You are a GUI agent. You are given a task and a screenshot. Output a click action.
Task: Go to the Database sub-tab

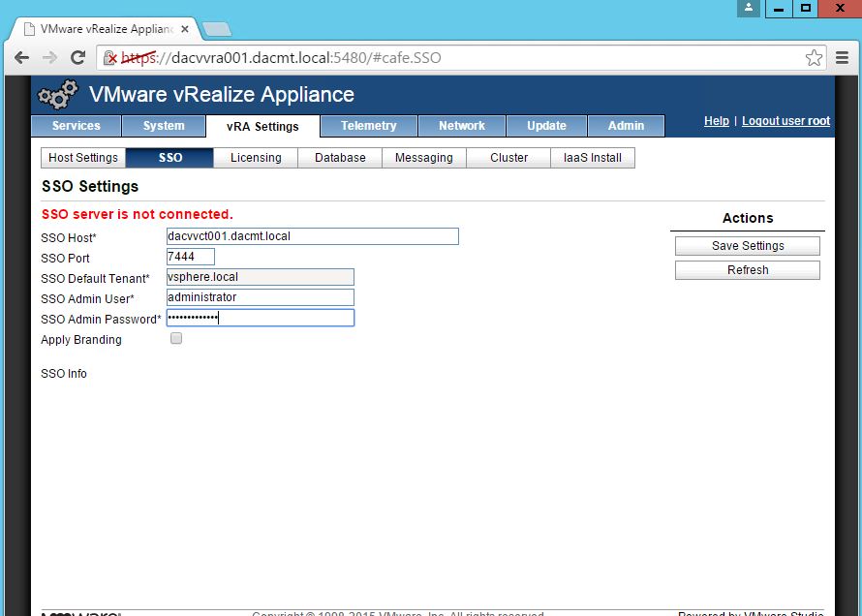coord(340,158)
